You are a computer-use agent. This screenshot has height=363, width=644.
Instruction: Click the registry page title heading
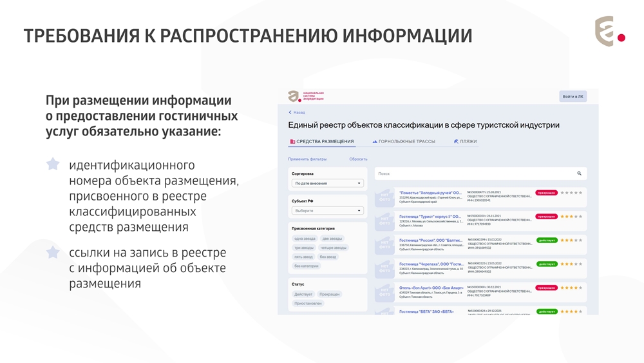coord(424,125)
